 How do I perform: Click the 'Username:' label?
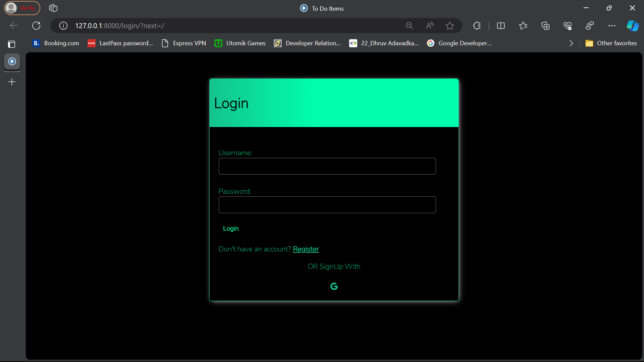[x=235, y=153]
